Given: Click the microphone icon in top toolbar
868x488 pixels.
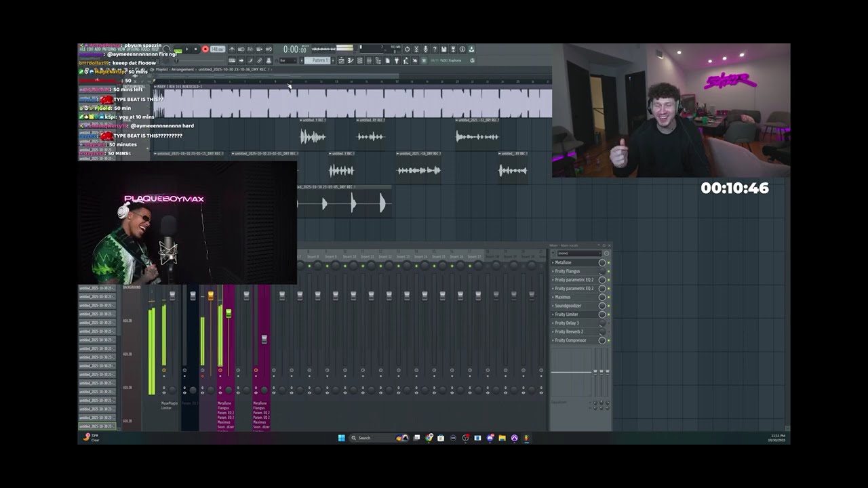Looking at the screenshot, I should pos(425,49).
